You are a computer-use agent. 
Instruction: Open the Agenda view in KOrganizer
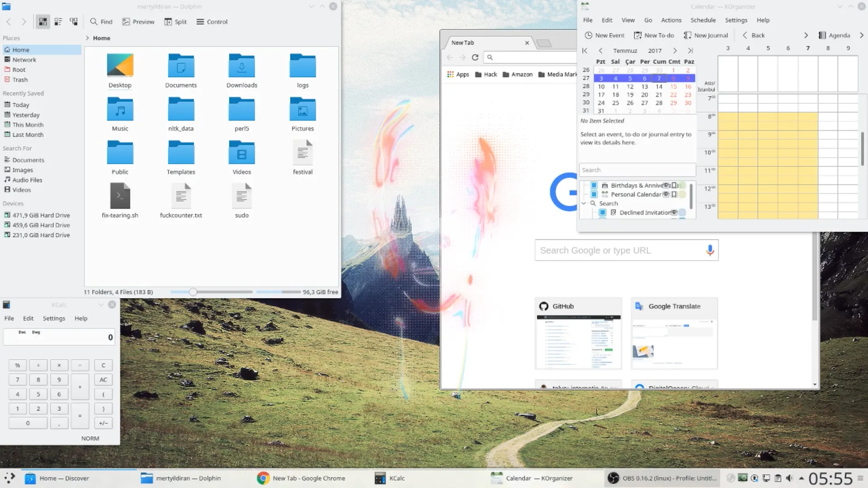click(x=834, y=35)
